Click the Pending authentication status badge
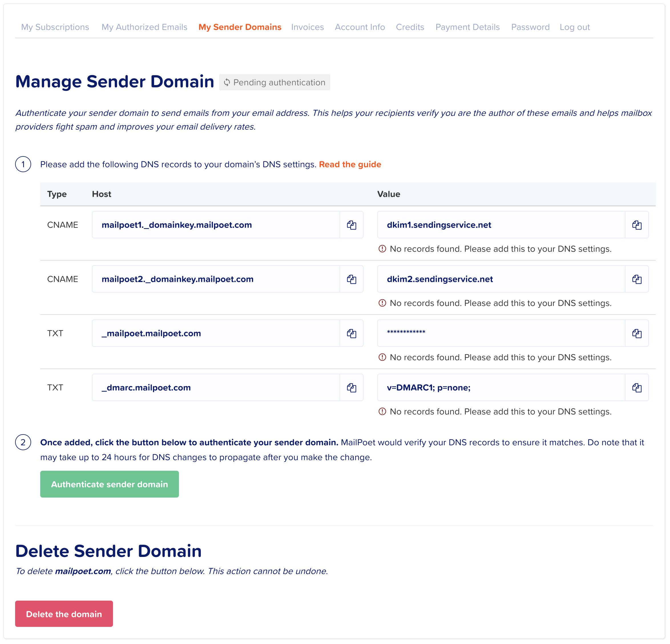This screenshot has width=670, height=644. tap(275, 82)
